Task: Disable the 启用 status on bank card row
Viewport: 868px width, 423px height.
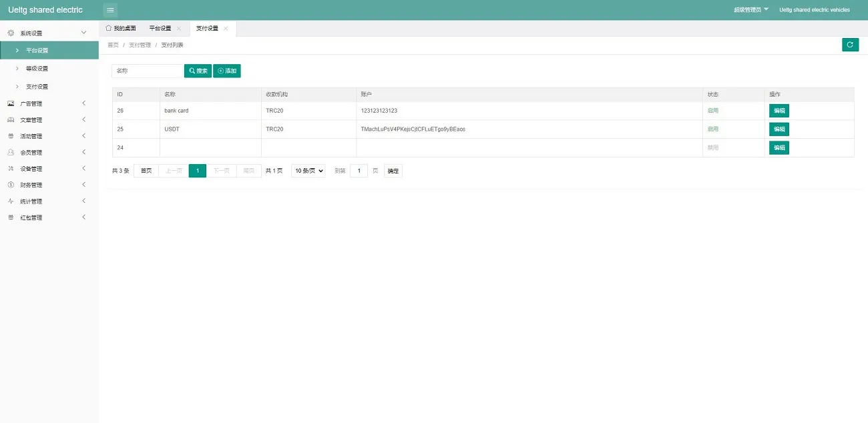Action: pos(713,110)
